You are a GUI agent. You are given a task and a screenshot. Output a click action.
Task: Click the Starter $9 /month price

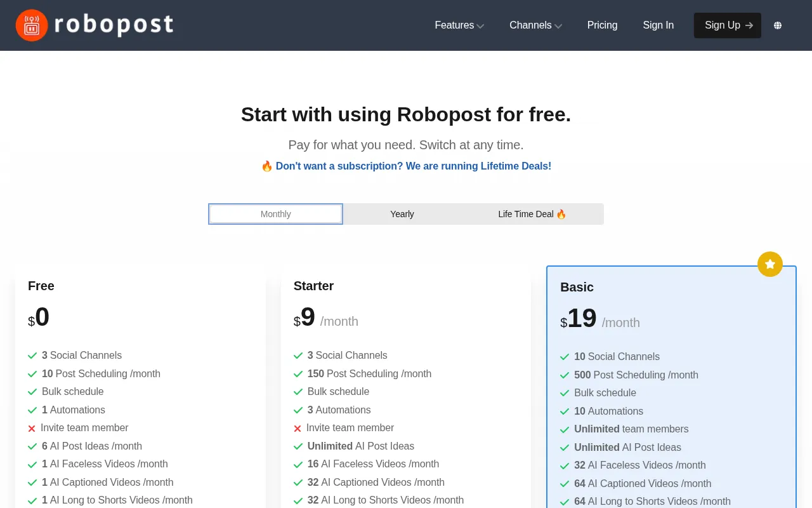(x=326, y=317)
